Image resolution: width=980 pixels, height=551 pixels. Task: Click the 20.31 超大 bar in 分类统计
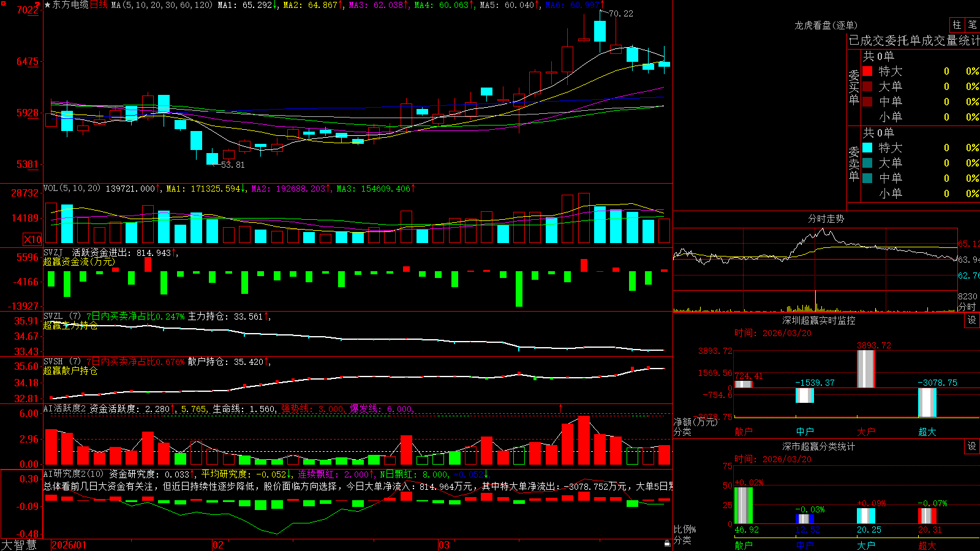coord(927,516)
